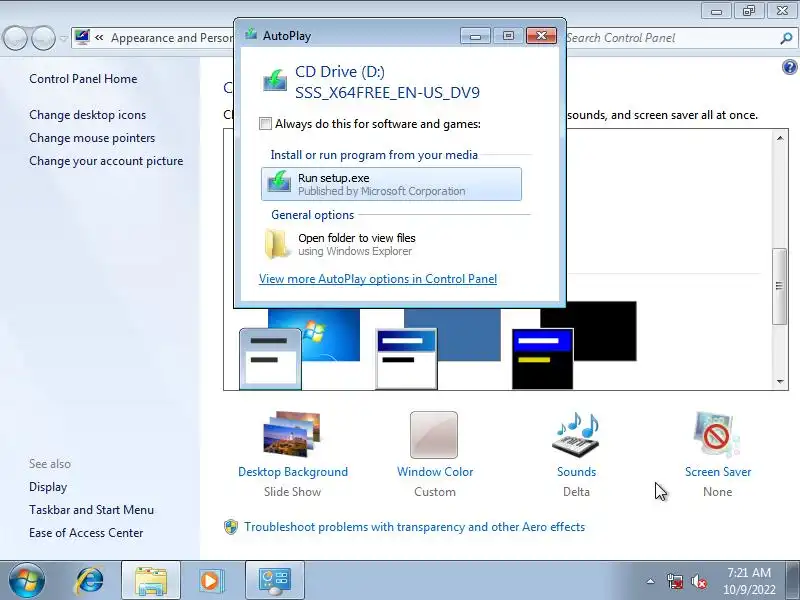Go to Control Panel Home

tap(83, 79)
